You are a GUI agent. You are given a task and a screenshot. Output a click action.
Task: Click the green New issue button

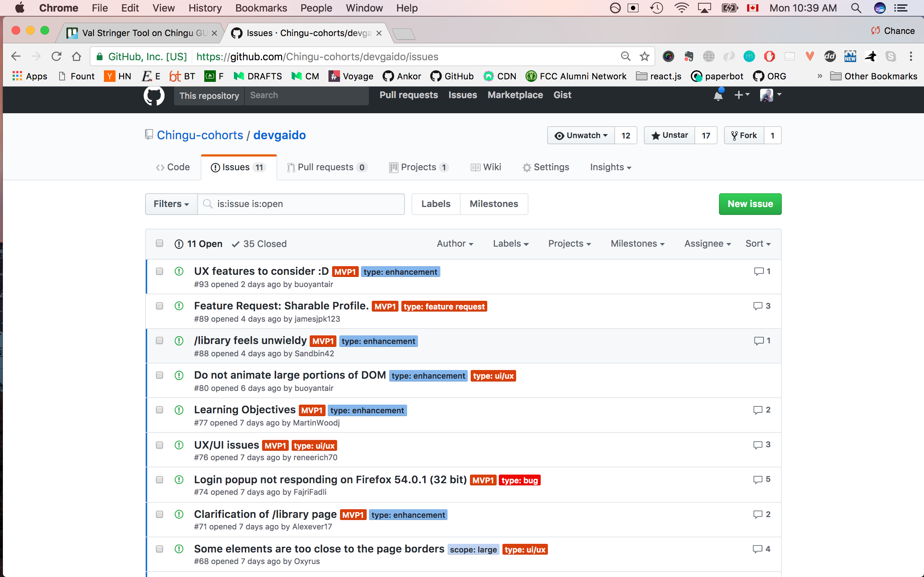pyautogui.click(x=750, y=204)
